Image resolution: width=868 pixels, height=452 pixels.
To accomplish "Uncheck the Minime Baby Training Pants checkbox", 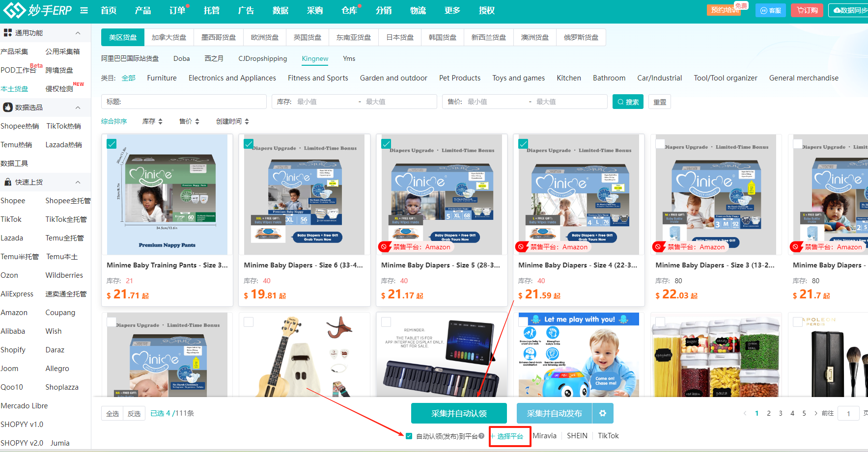I will pos(112,144).
